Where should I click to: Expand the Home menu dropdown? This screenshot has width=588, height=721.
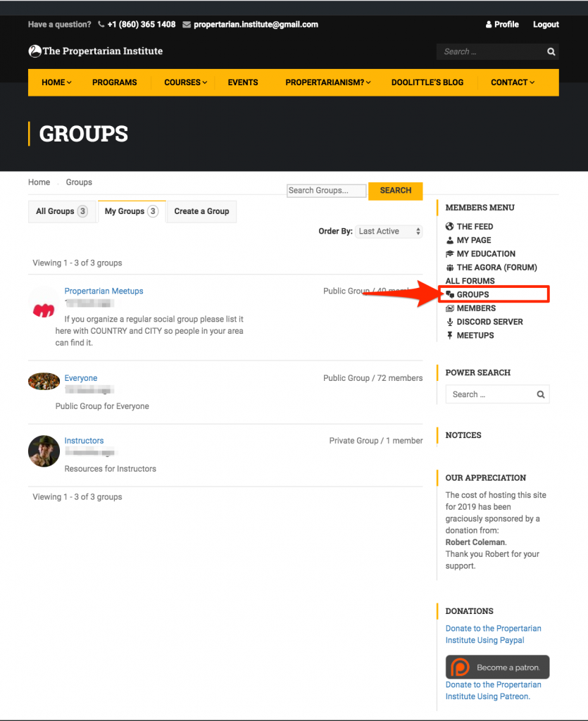[x=56, y=82]
